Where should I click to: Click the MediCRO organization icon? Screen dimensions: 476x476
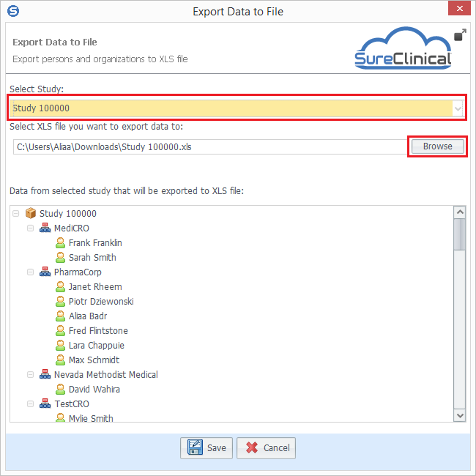[x=45, y=228]
